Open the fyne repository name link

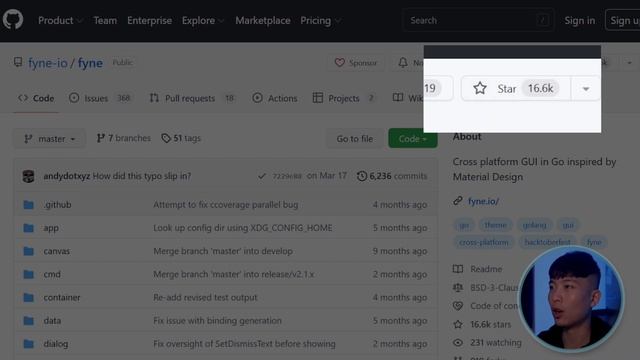click(90, 63)
